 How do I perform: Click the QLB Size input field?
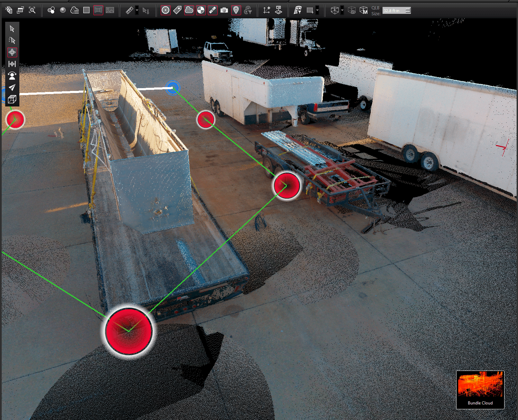pos(393,11)
